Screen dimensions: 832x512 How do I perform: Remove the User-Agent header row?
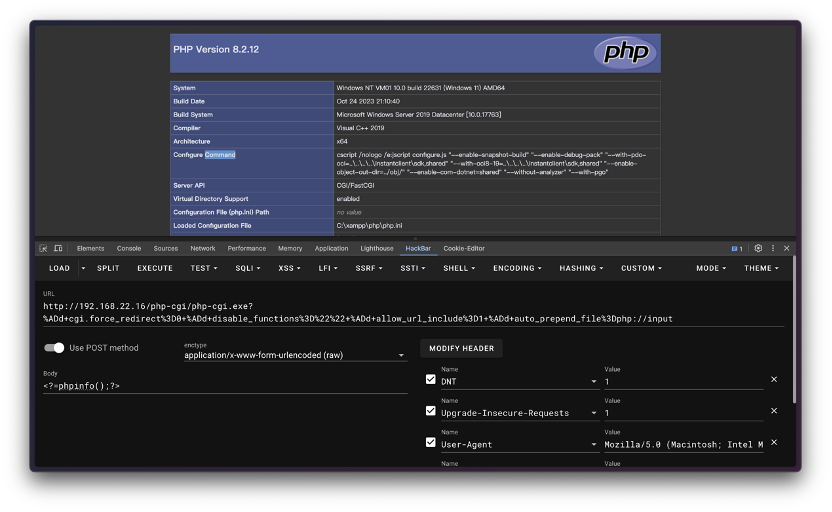click(x=774, y=442)
